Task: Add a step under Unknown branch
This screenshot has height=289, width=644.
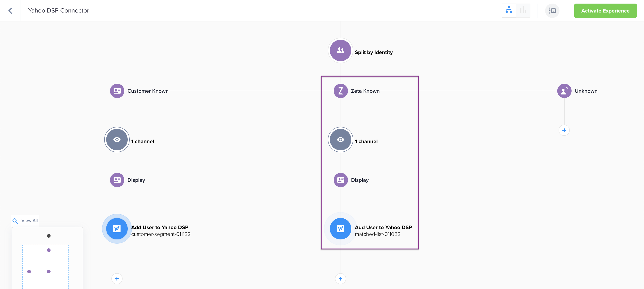Action: [x=564, y=130]
